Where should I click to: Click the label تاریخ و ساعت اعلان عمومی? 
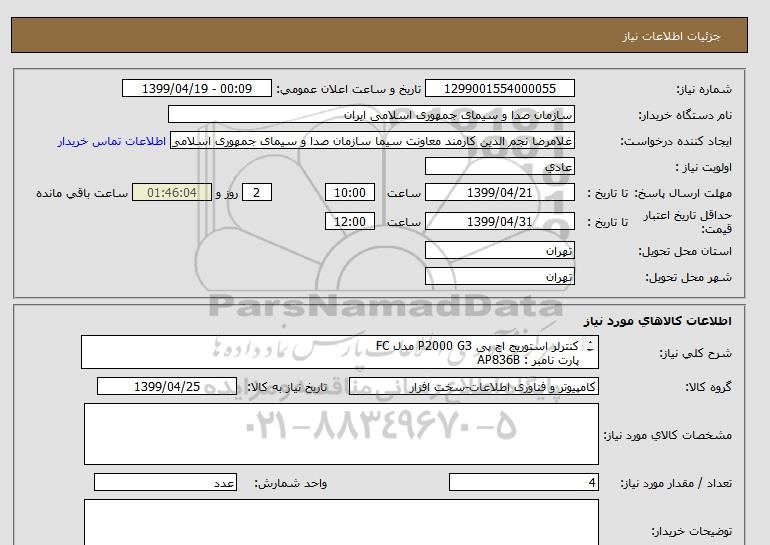[349, 89]
